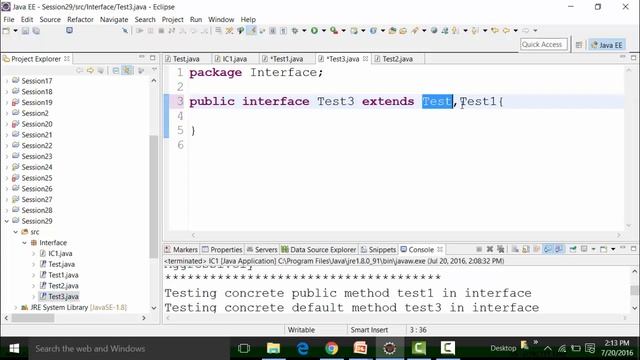Open the Source menu
The width and height of the screenshot is (640, 360).
tap(50, 20)
